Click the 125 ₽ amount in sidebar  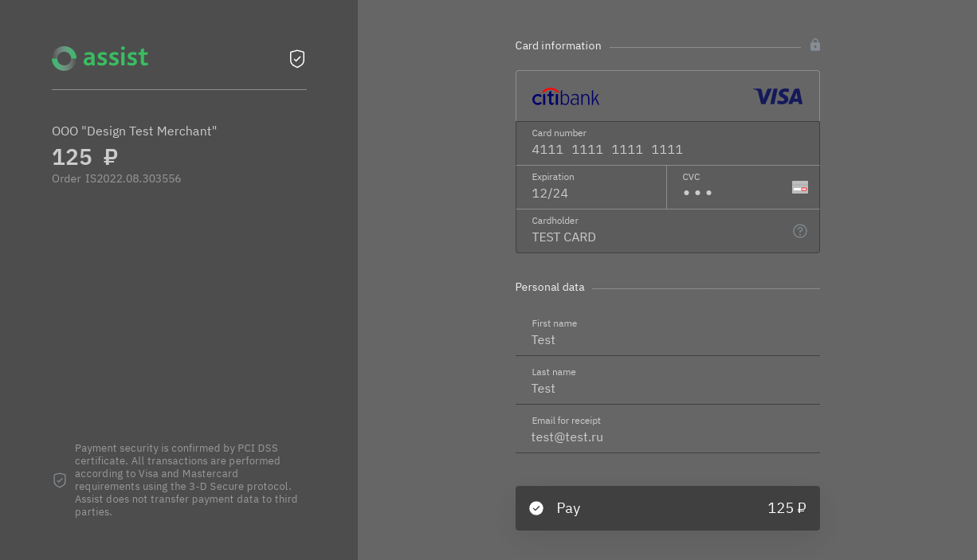[x=85, y=158]
